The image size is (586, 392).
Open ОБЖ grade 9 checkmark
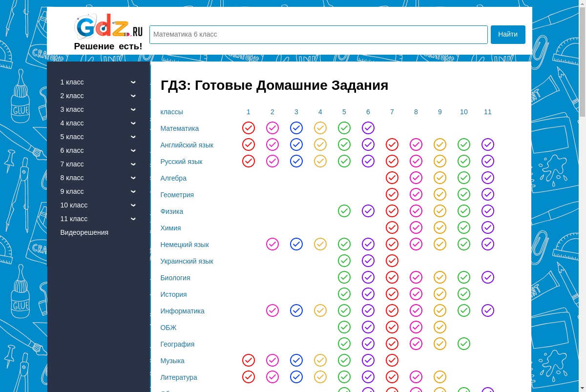pos(440,328)
